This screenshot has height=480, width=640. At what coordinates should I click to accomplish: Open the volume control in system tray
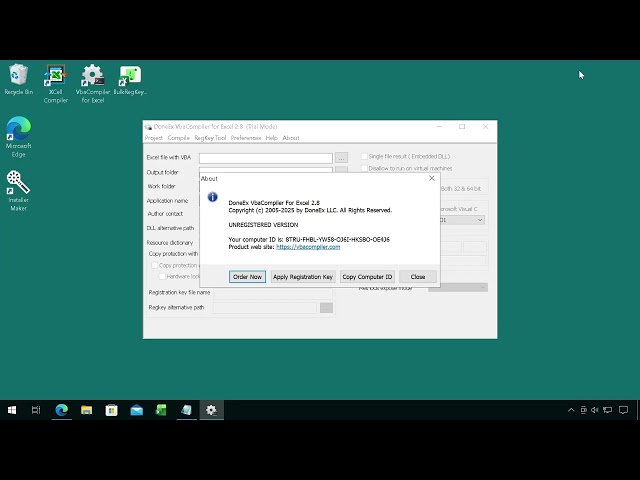pyautogui.click(x=595, y=410)
